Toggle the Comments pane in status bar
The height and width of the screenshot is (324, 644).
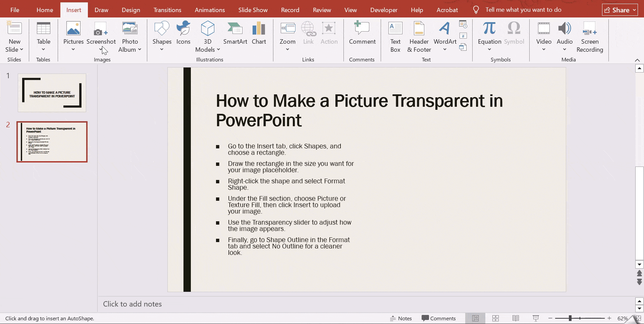click(438, 318)
